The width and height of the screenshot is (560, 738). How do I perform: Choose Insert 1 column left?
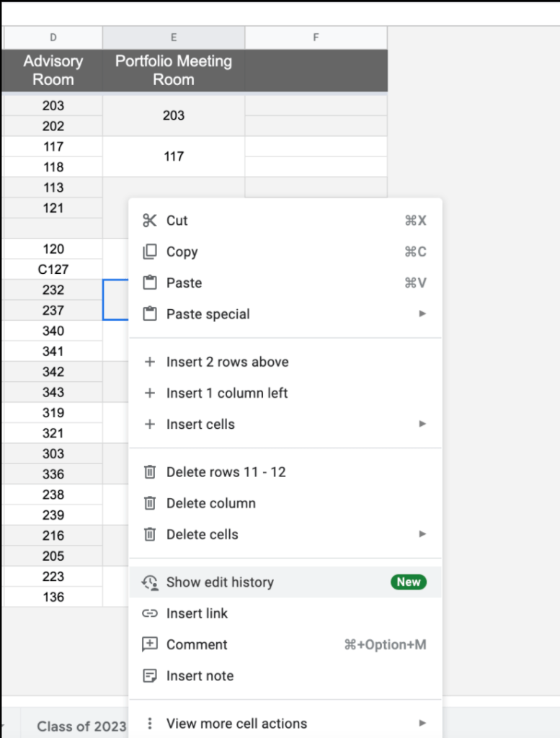(x=226, y=393)
